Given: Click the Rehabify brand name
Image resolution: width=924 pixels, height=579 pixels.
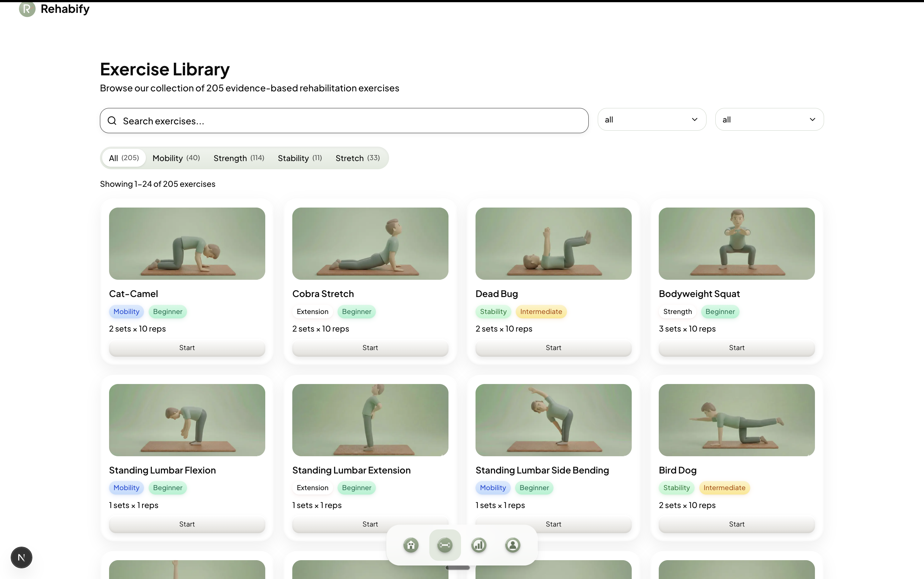Looking at the screenshot, I should [x=65, y=9].
